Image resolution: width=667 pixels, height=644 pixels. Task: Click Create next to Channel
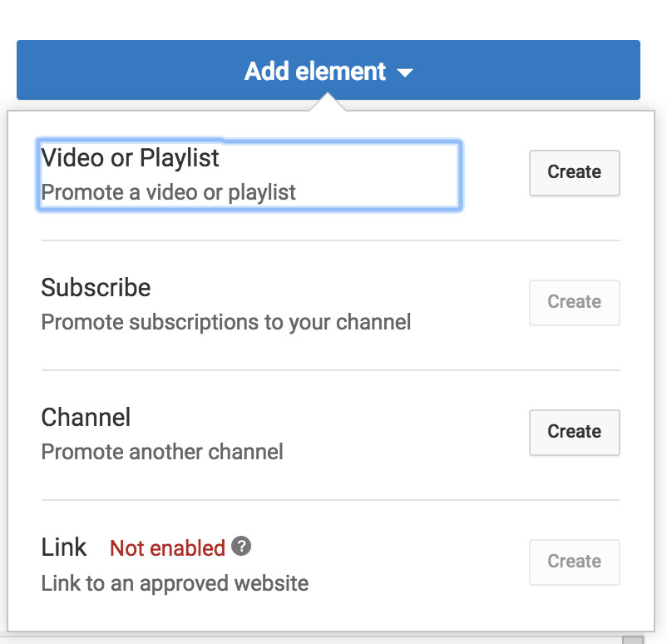pos(574,432)
